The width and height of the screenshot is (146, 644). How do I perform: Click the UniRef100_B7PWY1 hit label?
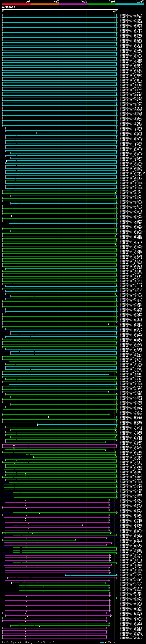[131, 575]
